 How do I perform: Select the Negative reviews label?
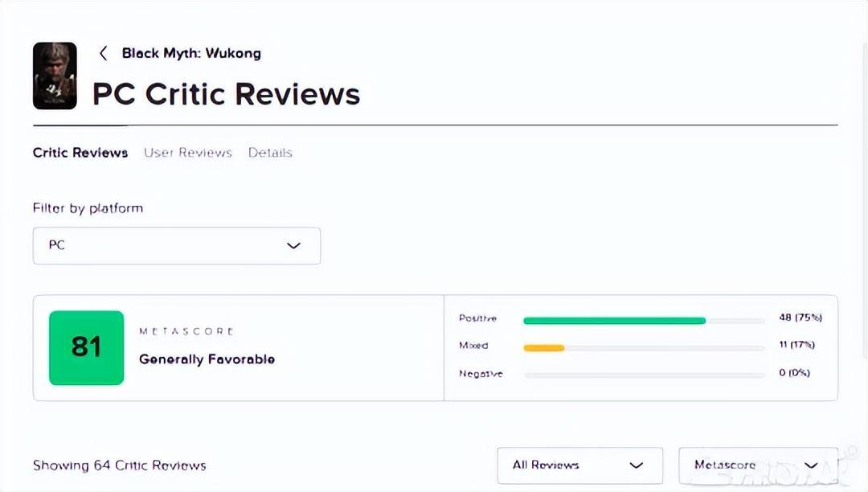point(481,374)
